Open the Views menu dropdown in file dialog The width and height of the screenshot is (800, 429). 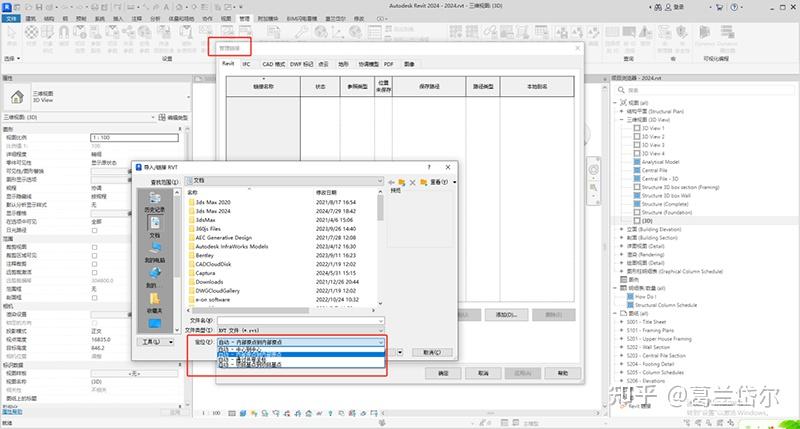(442, 182)
